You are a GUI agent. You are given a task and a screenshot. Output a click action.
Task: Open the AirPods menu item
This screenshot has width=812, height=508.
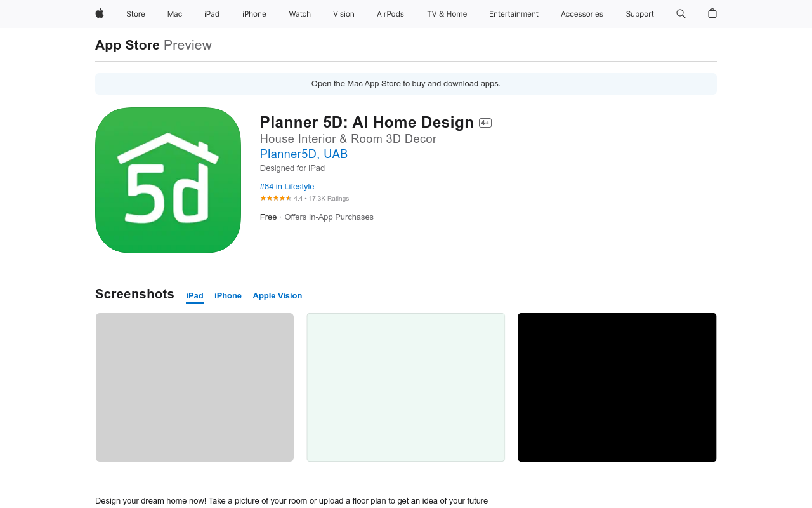[390, 14]
